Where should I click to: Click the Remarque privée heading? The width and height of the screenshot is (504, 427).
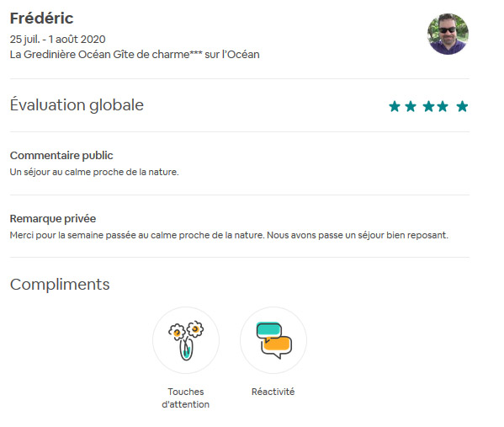click(x=53, y=218)
